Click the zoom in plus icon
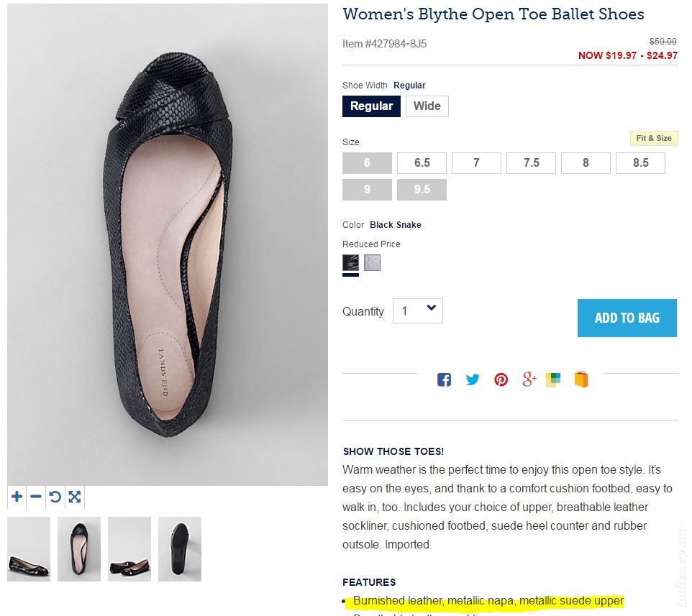692x616 pixels. 17,497
